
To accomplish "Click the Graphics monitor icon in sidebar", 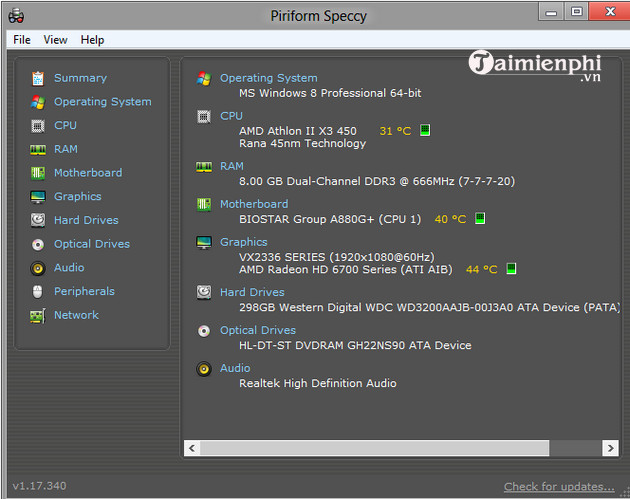I will [38, 197].
